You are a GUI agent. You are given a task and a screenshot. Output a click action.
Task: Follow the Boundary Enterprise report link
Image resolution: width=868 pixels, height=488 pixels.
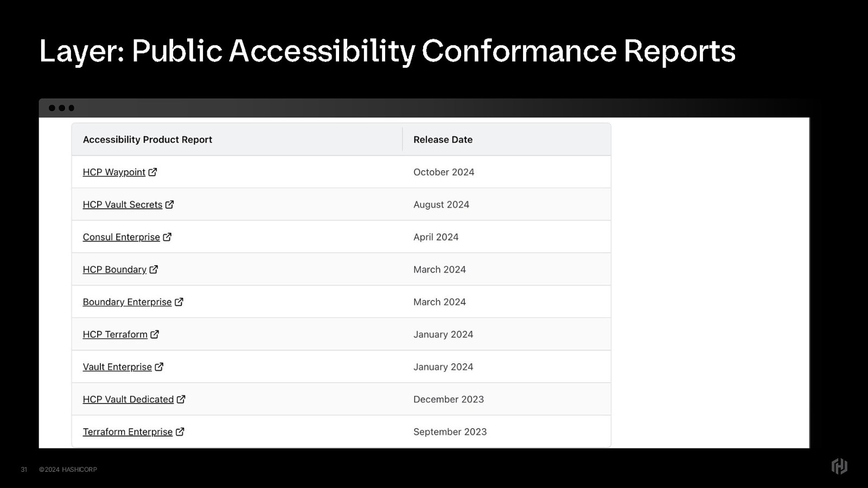127,303
